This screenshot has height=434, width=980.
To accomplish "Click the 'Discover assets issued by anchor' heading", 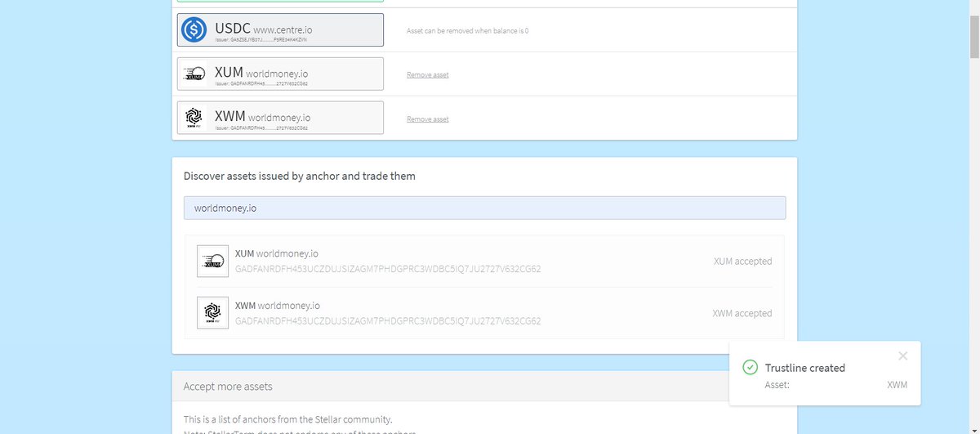I will click(300, 176).
